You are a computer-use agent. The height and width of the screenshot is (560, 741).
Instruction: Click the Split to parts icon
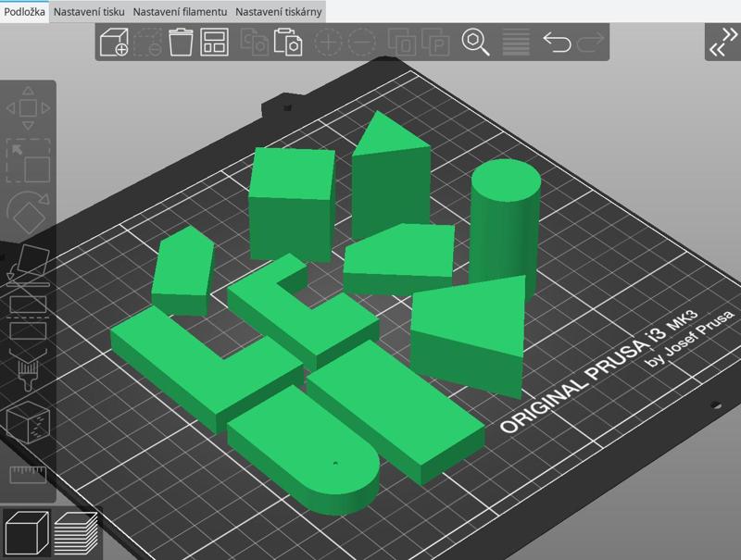coord(435,42)
